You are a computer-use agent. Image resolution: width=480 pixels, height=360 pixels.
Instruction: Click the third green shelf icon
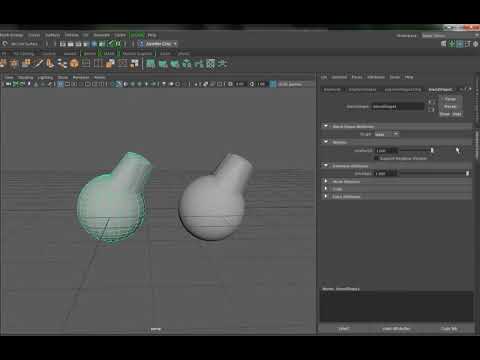click(175, 63)
